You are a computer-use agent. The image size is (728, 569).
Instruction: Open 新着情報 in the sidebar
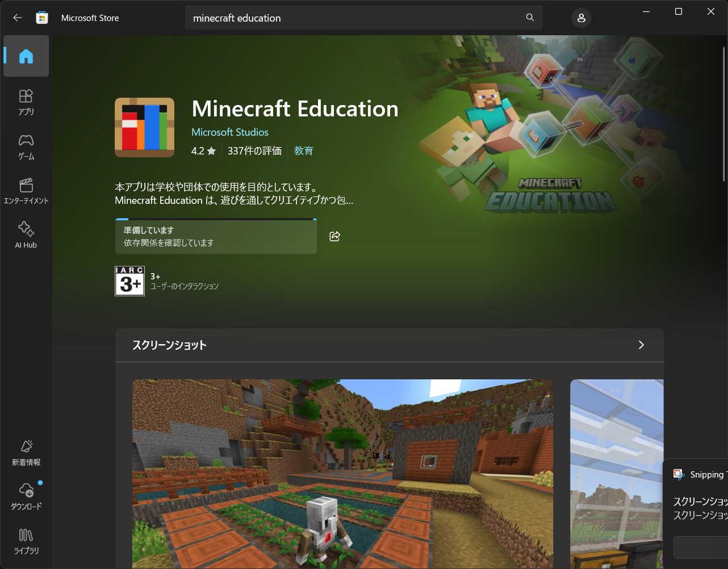tap(26, 453)
